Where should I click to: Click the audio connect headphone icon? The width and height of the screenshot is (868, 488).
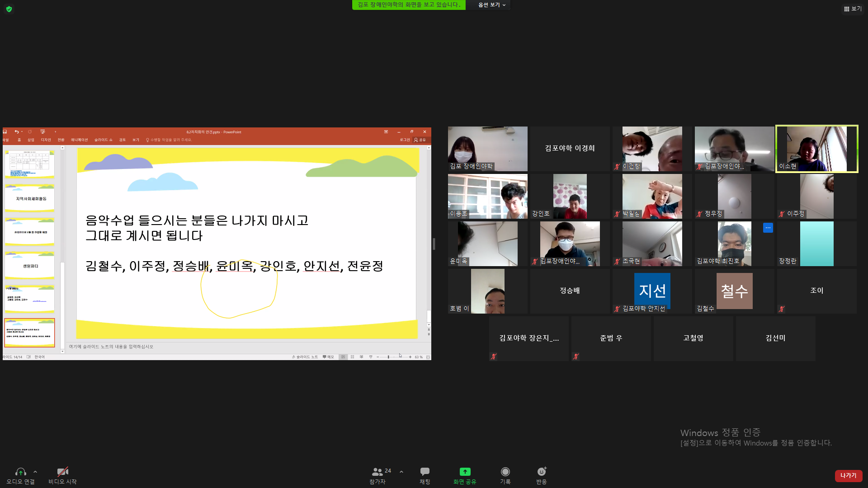[x=20, y=472]
